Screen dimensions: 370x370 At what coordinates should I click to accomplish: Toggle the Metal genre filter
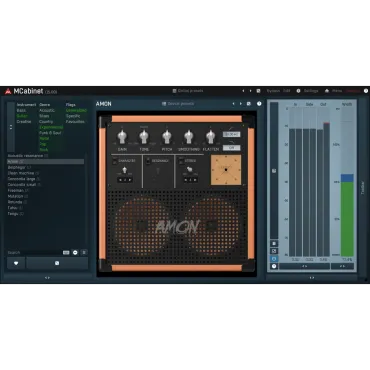(x=44, y=138)
